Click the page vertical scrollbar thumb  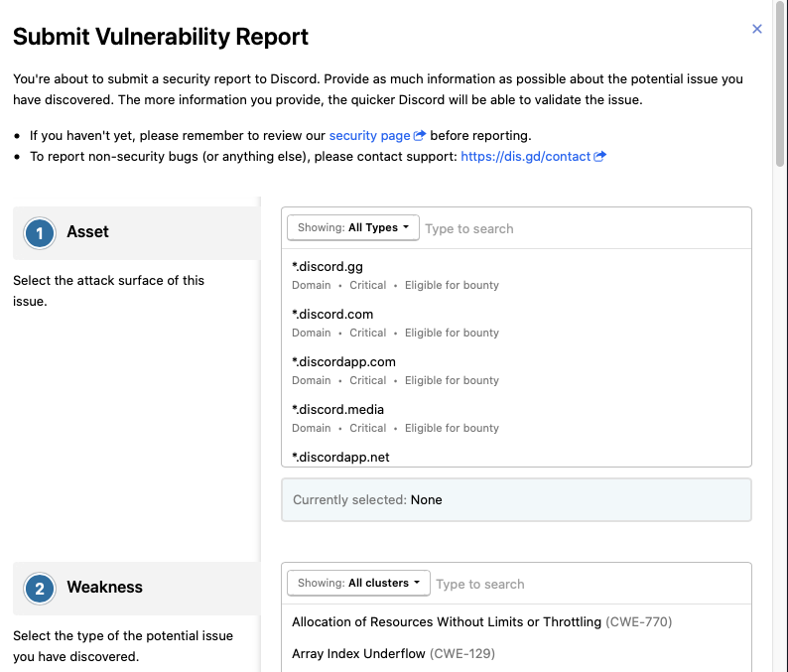click(780, 83)
